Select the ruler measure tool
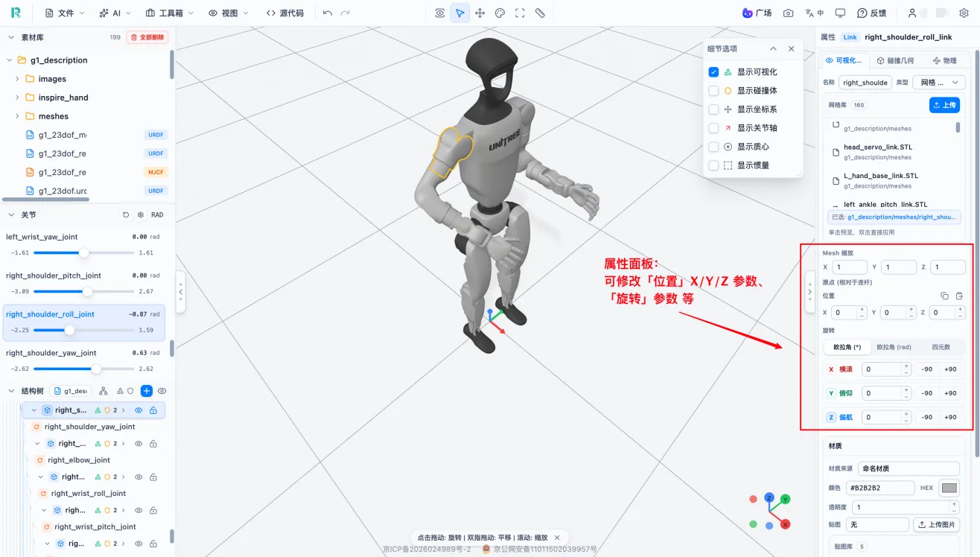 click(x=541, y=13)
